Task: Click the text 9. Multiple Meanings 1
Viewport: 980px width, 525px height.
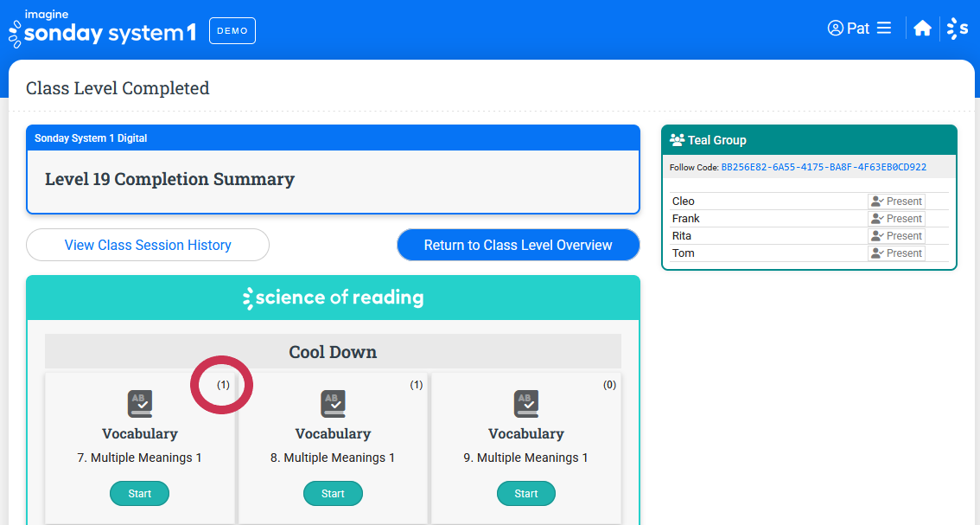Action: pos(525,458)
